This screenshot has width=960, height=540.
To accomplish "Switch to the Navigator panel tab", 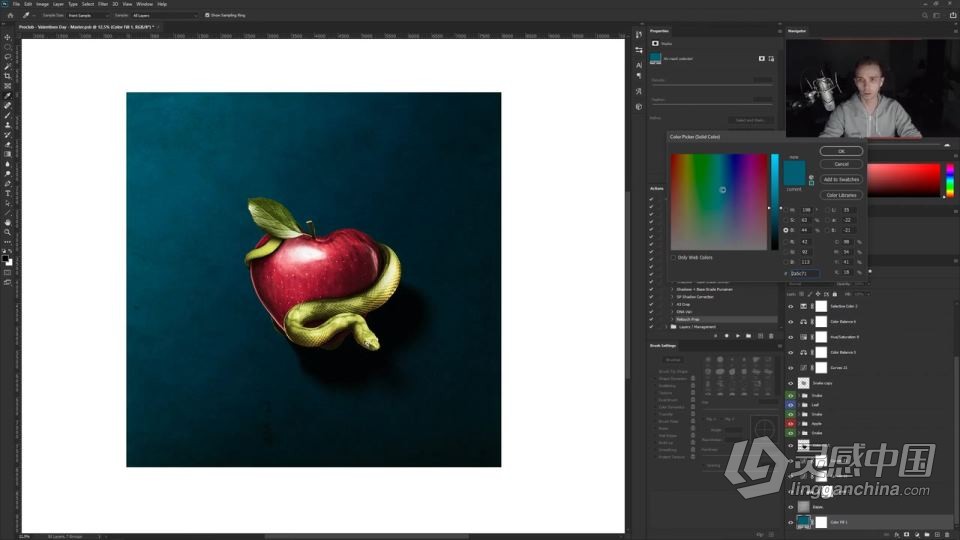I will click(x=797, y=31).
